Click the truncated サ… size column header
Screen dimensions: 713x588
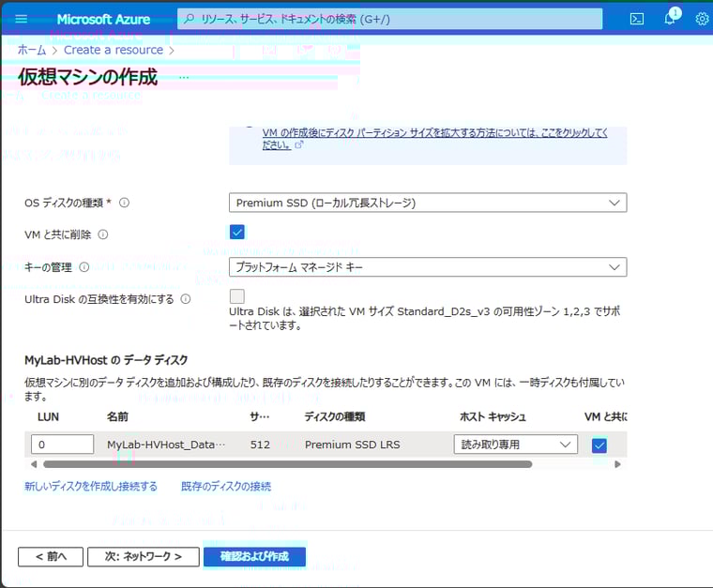[260, 416]
